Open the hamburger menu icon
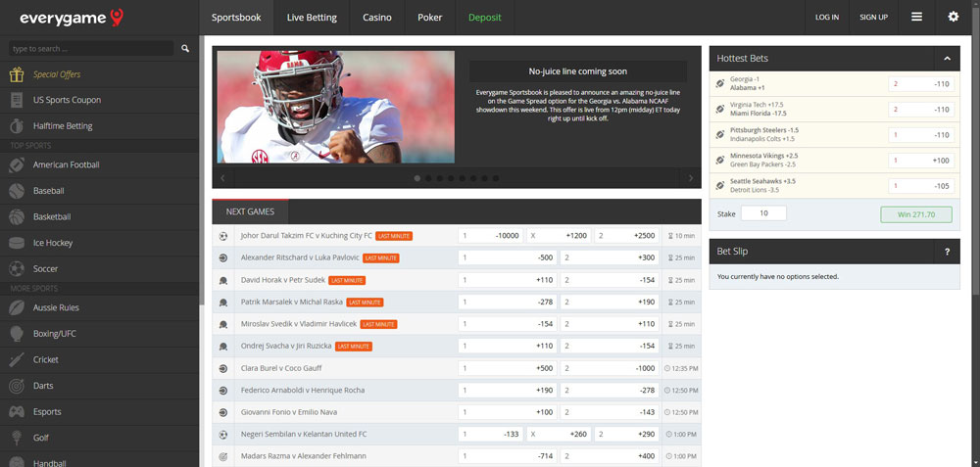The height and width of the screenshot is (467, 980). [x=917, y=17]
